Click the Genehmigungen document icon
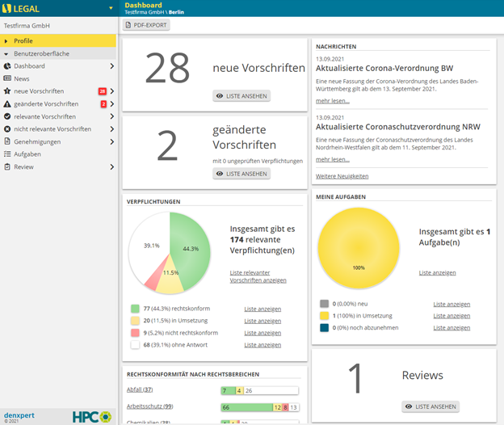The height and width of the screenshot is (425, 504). click(x=7, y=141)
